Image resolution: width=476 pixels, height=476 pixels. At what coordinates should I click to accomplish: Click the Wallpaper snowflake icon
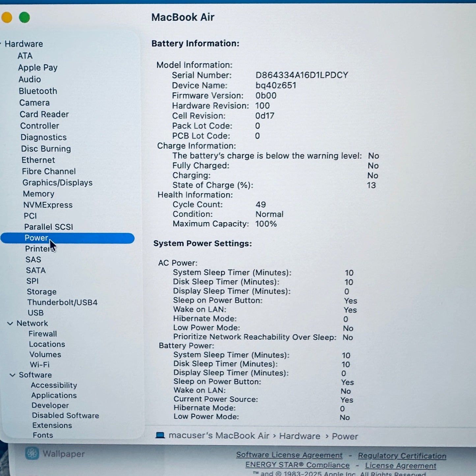click(x=33, y=454)
